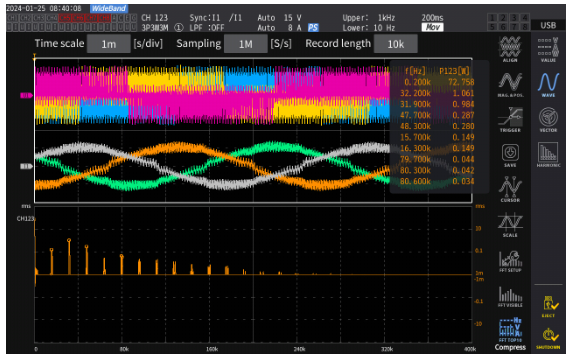Select the CH8 channel indicator
This screenshot has width=571, height=361.
tap(104, 17)
